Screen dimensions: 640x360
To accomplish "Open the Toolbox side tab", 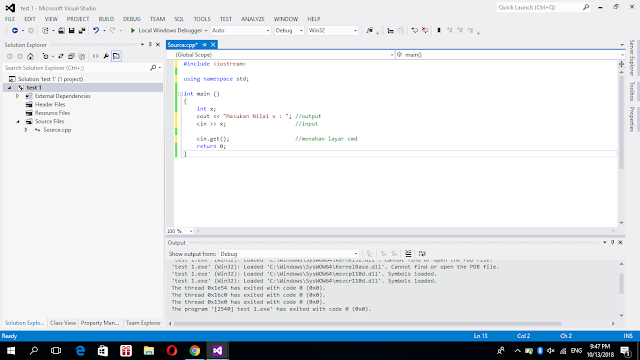I will click(x=632, y=91).
